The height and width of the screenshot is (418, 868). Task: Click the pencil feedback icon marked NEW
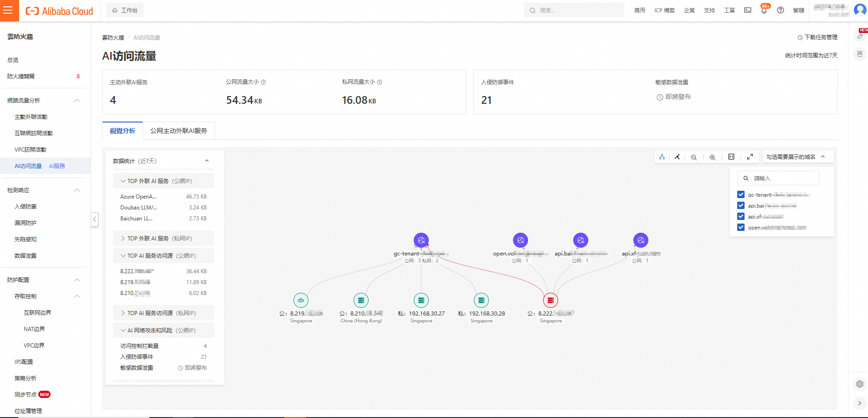click(860, 36)
